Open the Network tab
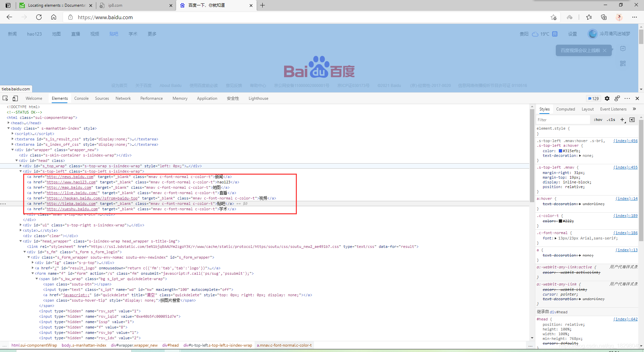The image size is (644, 352). click(x=123, y=98)
